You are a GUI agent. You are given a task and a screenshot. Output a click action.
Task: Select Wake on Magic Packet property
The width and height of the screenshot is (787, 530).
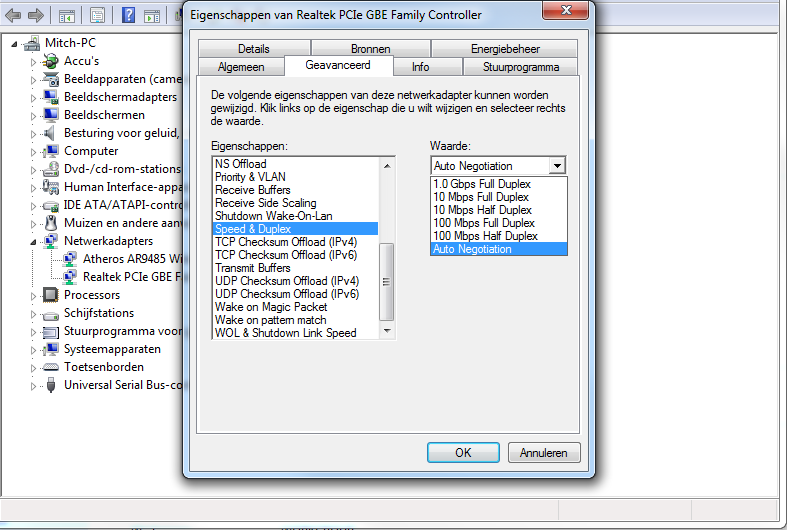pos(271,307)
